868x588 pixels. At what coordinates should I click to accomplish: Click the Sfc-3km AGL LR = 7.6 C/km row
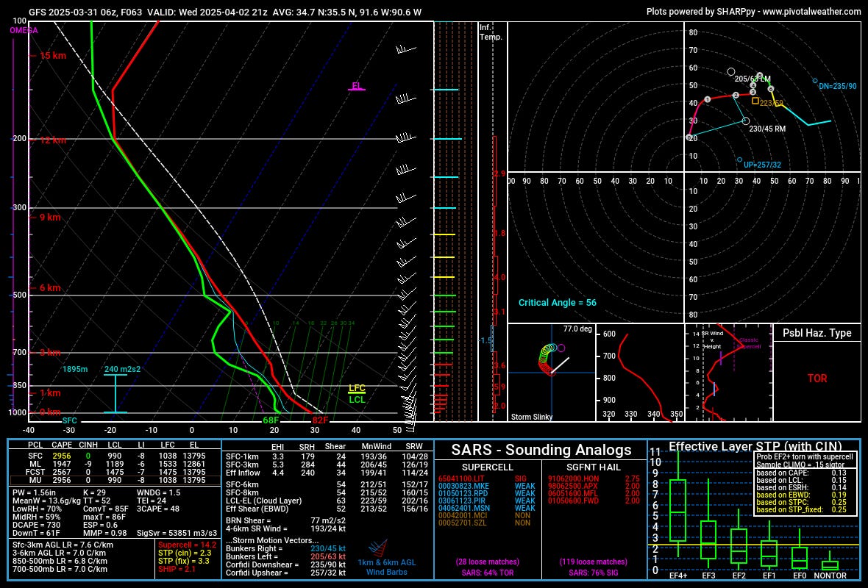(63, 545)
